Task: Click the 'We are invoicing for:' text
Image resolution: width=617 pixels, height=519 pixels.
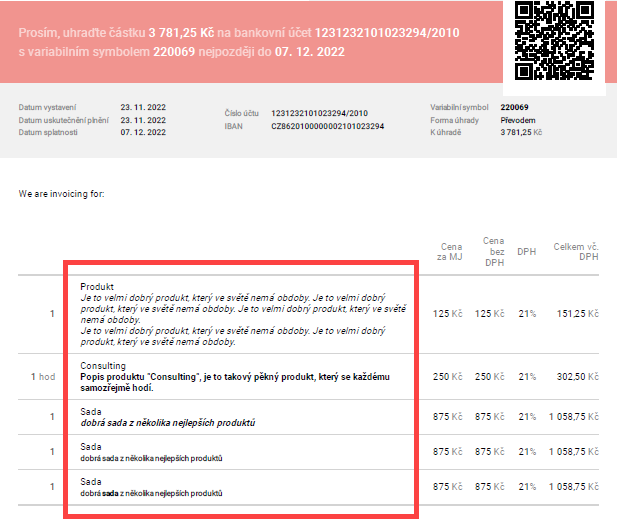Action: tap(62, 193)
